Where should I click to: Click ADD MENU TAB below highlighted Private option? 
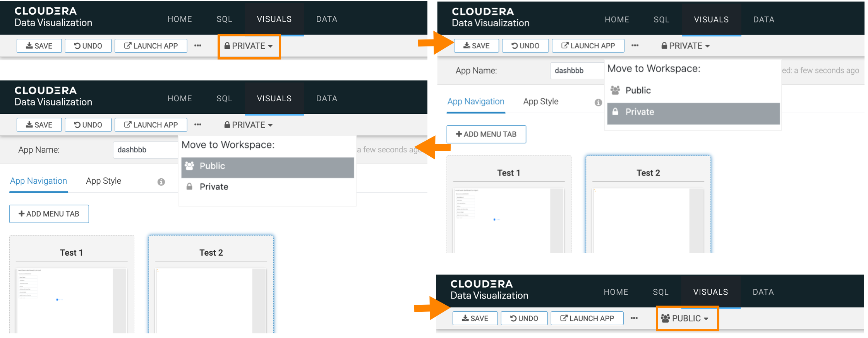(x=486, y=134)
